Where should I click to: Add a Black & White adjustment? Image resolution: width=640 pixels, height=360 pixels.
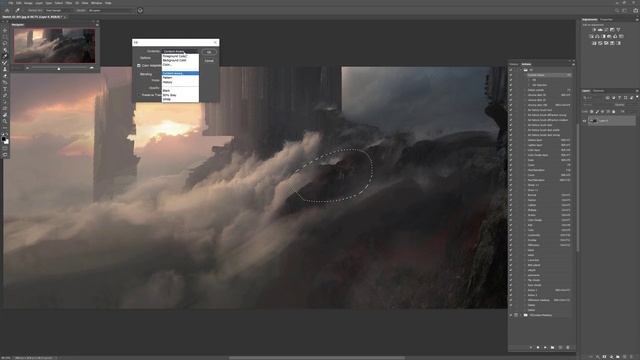603,36
